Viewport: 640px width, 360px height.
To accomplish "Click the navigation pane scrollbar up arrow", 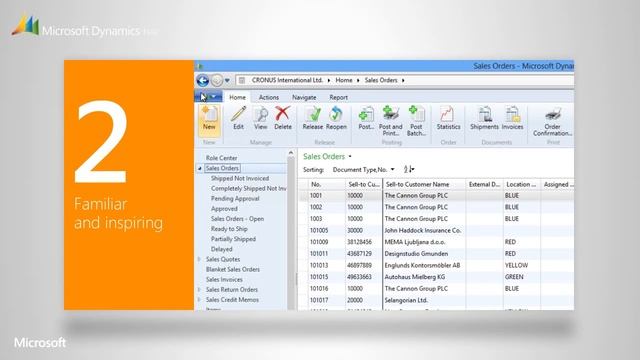I will click(291, 153).
